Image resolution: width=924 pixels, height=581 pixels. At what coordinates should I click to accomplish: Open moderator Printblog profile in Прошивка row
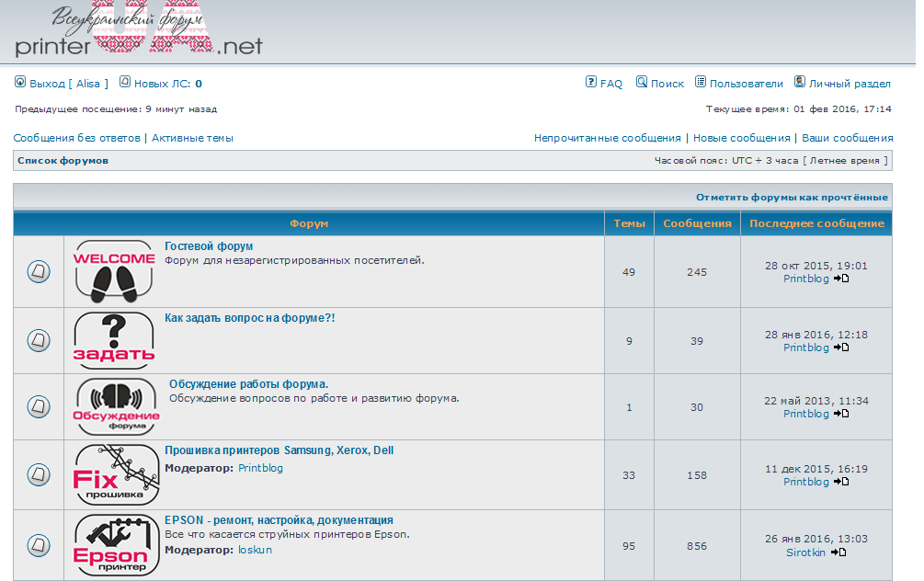[x=260, y=468]
